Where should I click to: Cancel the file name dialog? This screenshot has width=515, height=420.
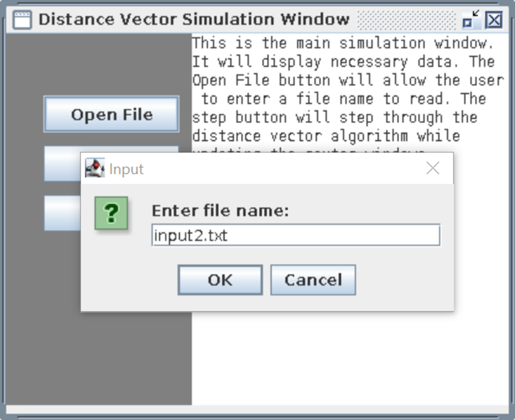pos(313,280)
